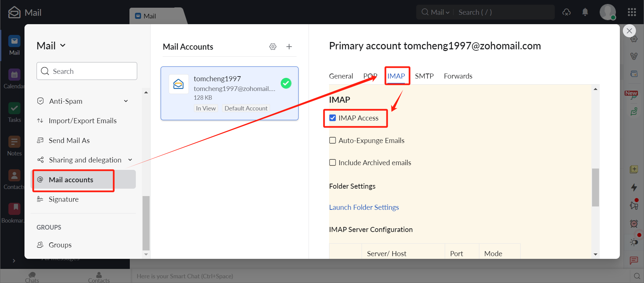Open Mail accounts settings
The image size is (644, 283).
[84, 180]
